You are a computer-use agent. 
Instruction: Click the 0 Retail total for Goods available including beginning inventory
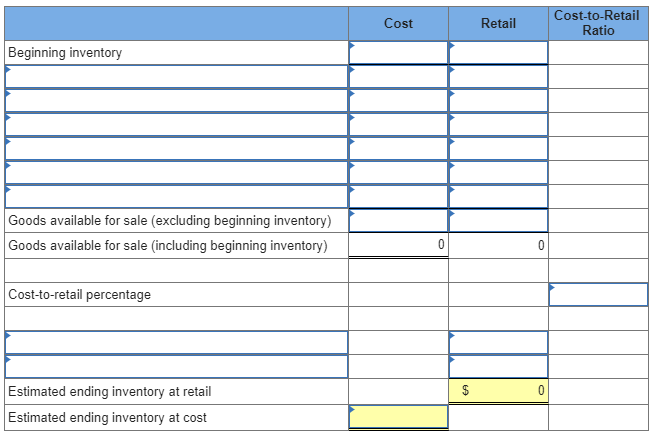498,245
